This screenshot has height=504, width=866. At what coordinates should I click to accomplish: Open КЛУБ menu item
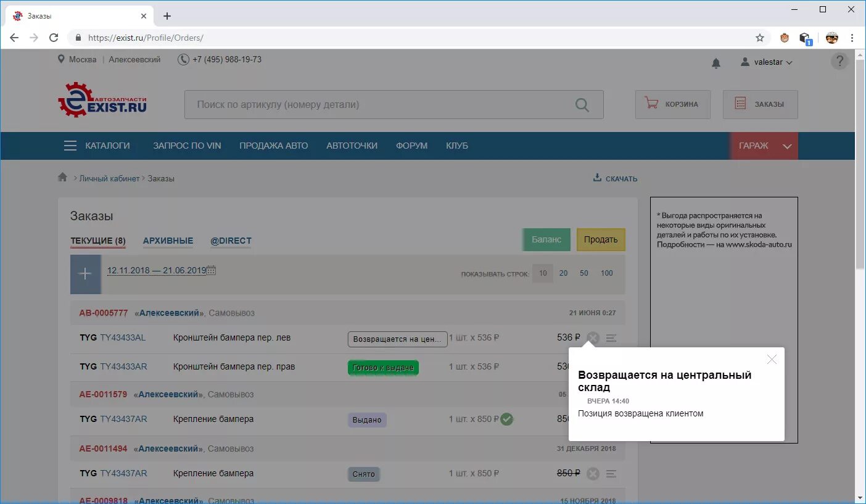click(457, 146)
